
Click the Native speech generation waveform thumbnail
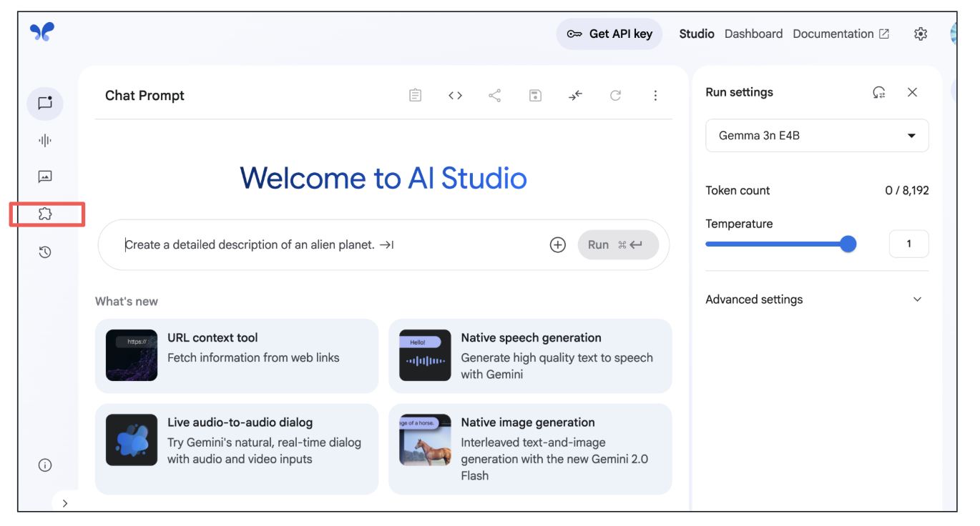[425, 355]
